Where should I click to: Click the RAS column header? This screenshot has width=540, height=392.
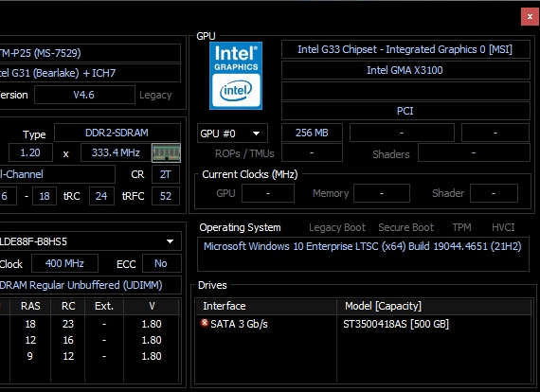(30, 306)
